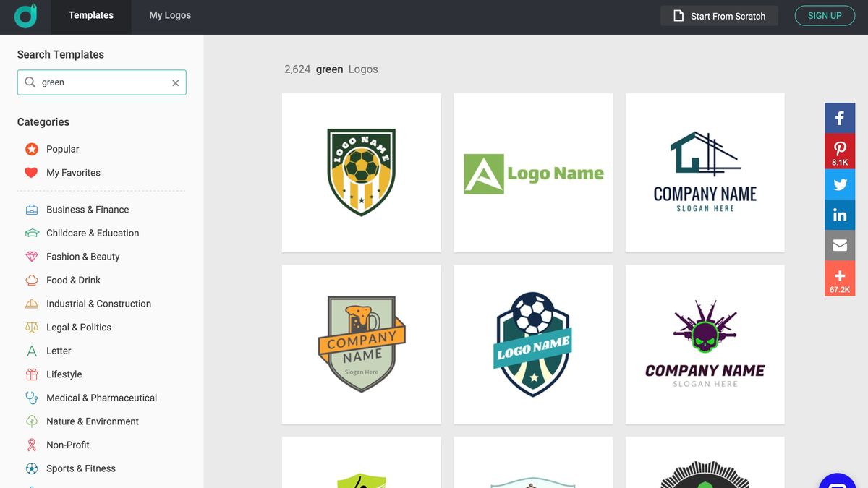Share on Twitter
This screenshot has height=488, width=868.
click(x=840, y=184)
